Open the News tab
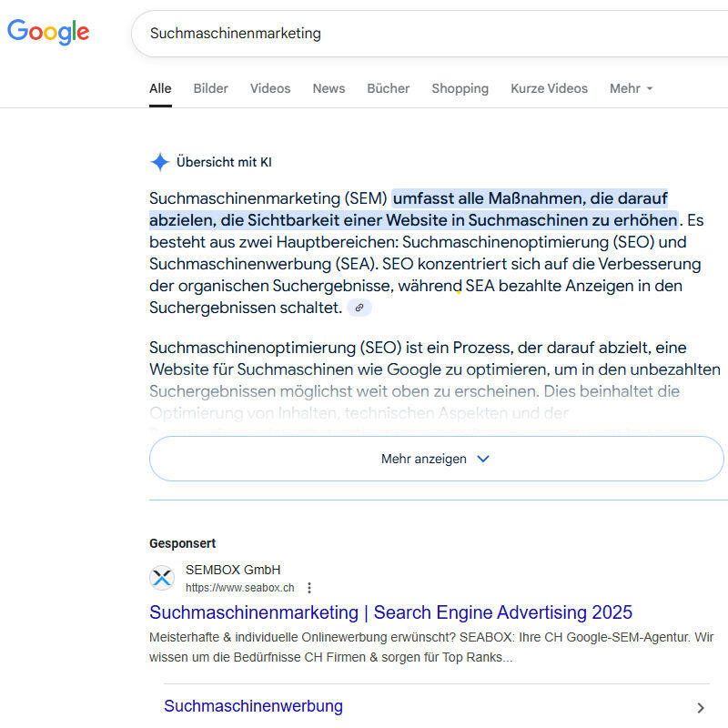The image size is (728, 728). coord(329,88)
